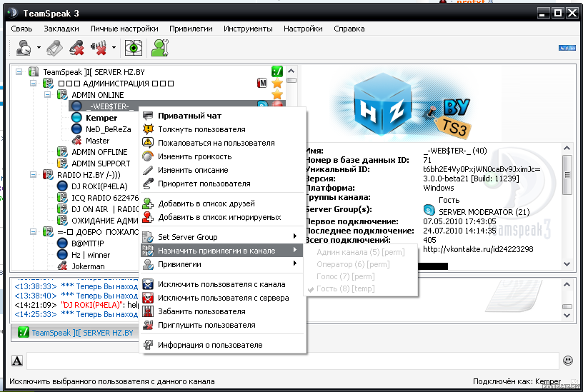Image resolution: width=583 pixels, height=392 pixels.
Task: Click the HZ.BY TS3 server banner
Action: click(401, 105)
